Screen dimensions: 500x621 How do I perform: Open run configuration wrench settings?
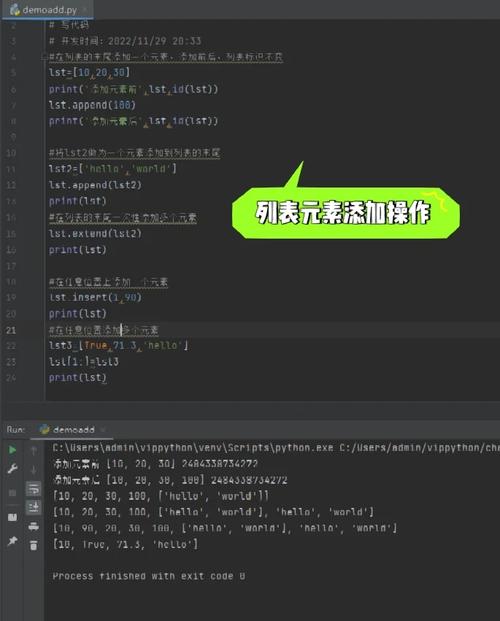(12, 469)
